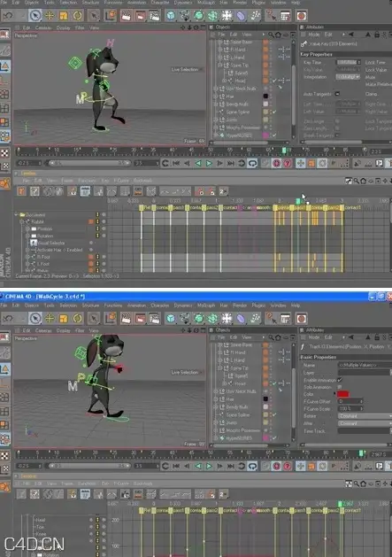Viewport: 392px width, 557px height.
Task: Open the spline tools icon in lower window toolbar
Action: tap(185, 318)
